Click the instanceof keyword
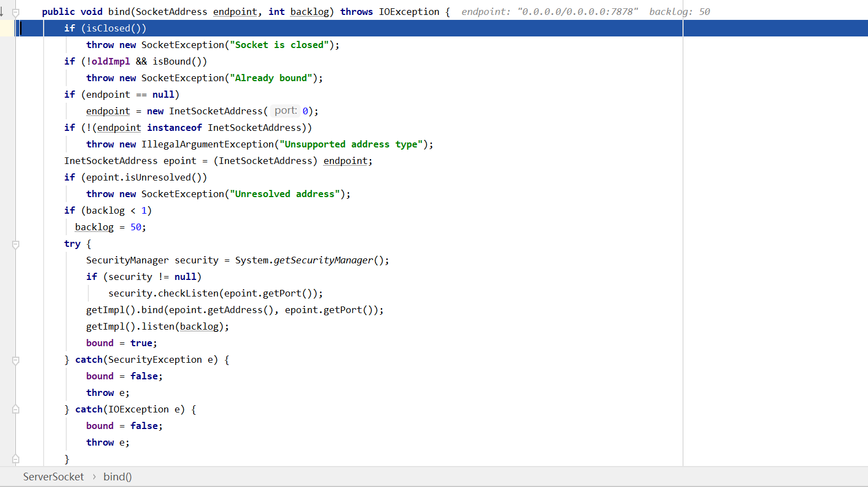The height and width of the screenshot is (487, 868). pyautogui.click(x=174, y=128)
